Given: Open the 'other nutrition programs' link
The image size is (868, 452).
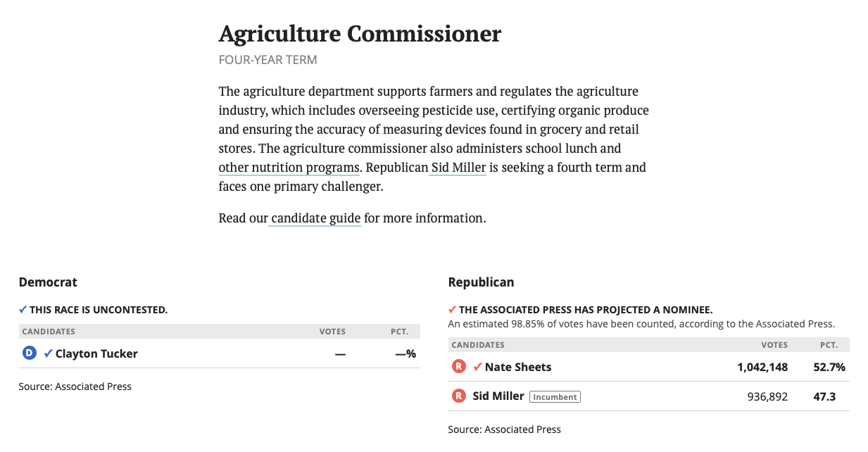Looking at the screenshot, I should click(289, 168).
